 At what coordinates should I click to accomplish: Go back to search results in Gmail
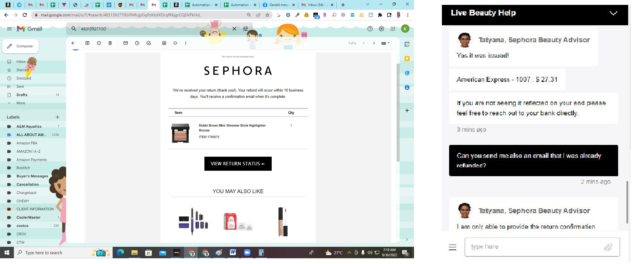point(73,43)
